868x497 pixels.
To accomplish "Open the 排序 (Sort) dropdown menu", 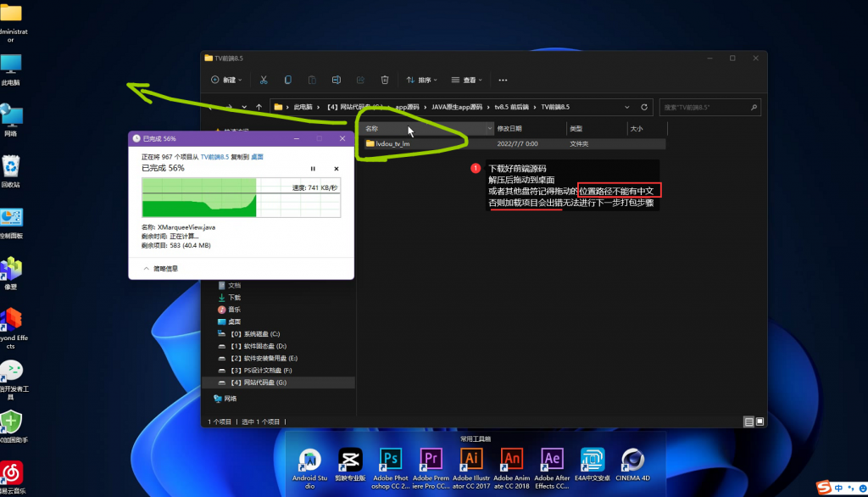I will [421, 80].
